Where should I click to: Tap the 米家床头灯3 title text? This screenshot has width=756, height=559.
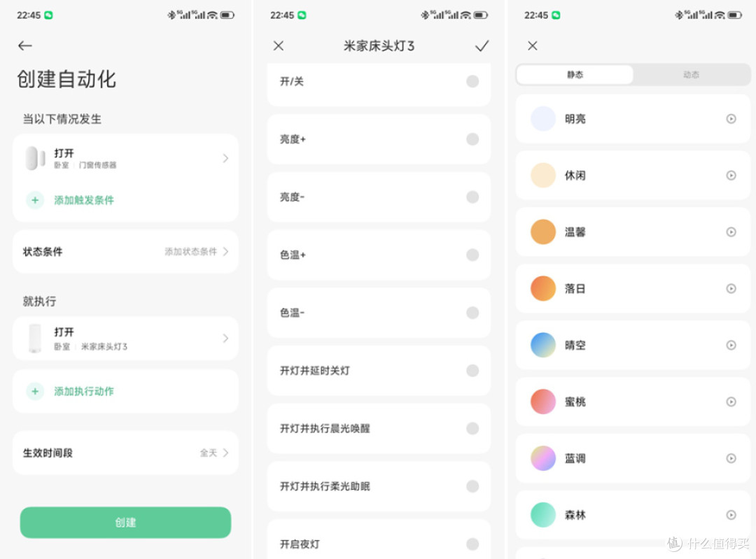click(x=379, y=45)
